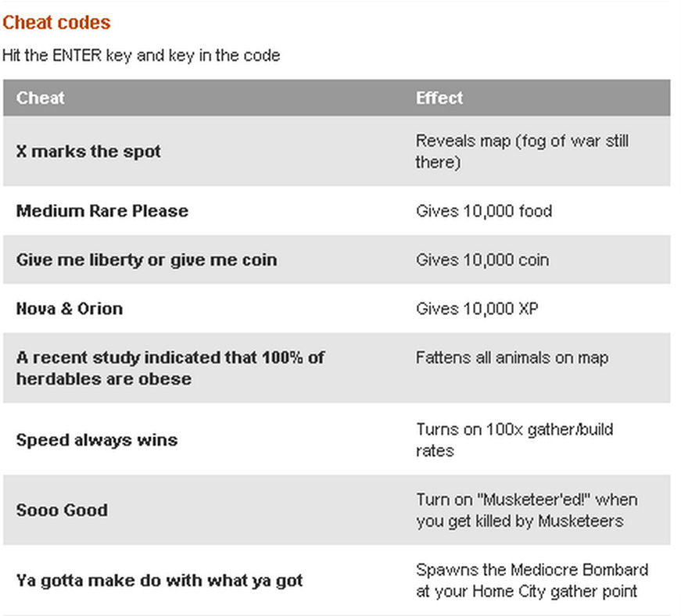
Task: Select the "Musketeer'ed!" effect description
Action: (526, 510)
